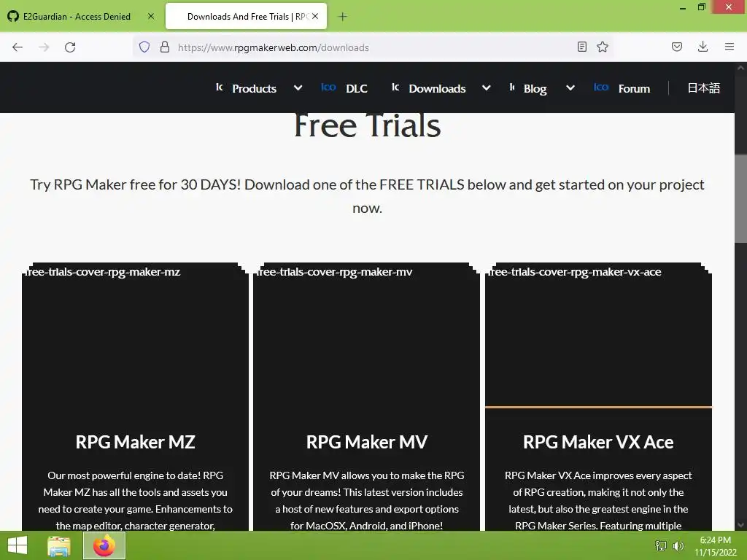Screen dimensions: 747x560
Task: Select the RPG Maker MV heading
Action: pyautogui.click(x=366, y=442)
